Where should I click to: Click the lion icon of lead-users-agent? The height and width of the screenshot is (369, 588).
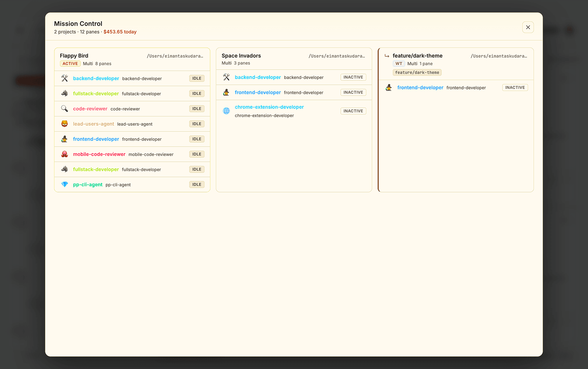[x=65, y=124]
